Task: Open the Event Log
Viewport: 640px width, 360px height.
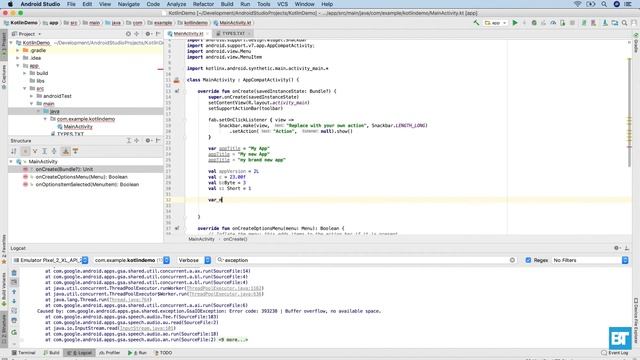Action: tap(615, 353)
